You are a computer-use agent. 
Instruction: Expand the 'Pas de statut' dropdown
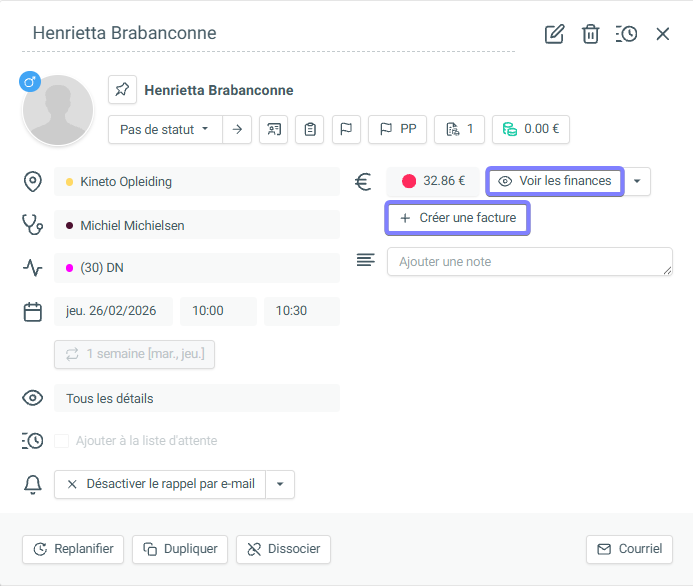165,129
